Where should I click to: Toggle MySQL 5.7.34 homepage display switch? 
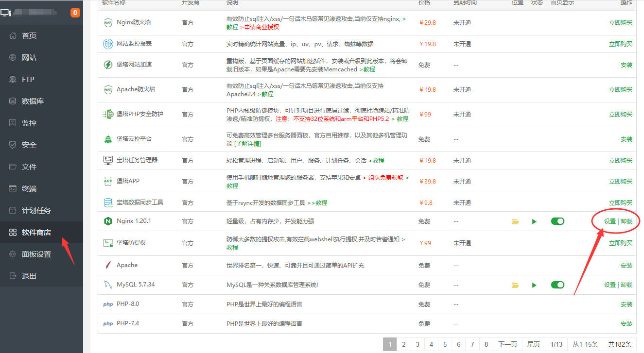pos(557,285)
